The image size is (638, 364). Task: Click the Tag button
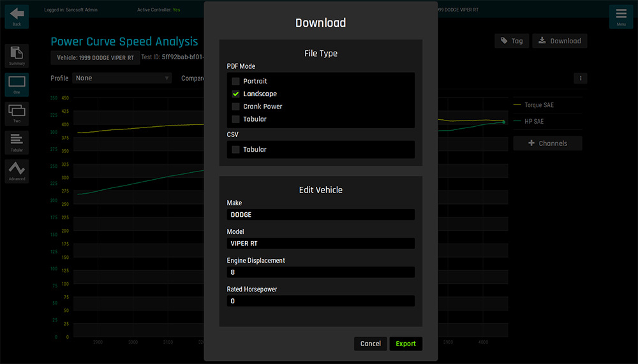(x=512, y=41)
